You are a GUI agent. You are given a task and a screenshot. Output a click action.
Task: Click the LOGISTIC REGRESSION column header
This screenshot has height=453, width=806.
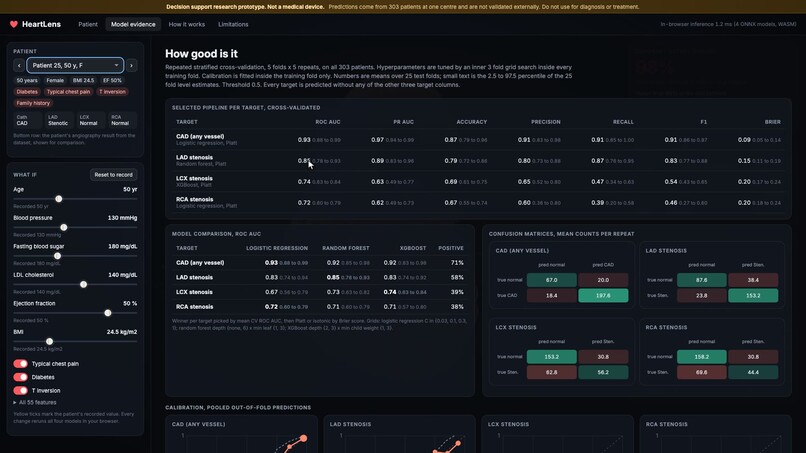[x=277, y=248]
